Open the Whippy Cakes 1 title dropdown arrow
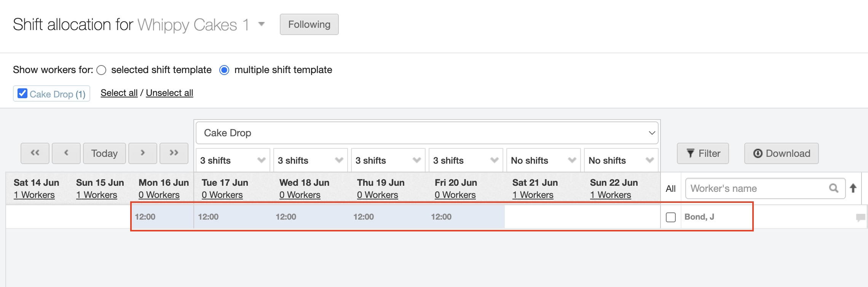The height and width of the screenshot is (287, 868). 262,24
